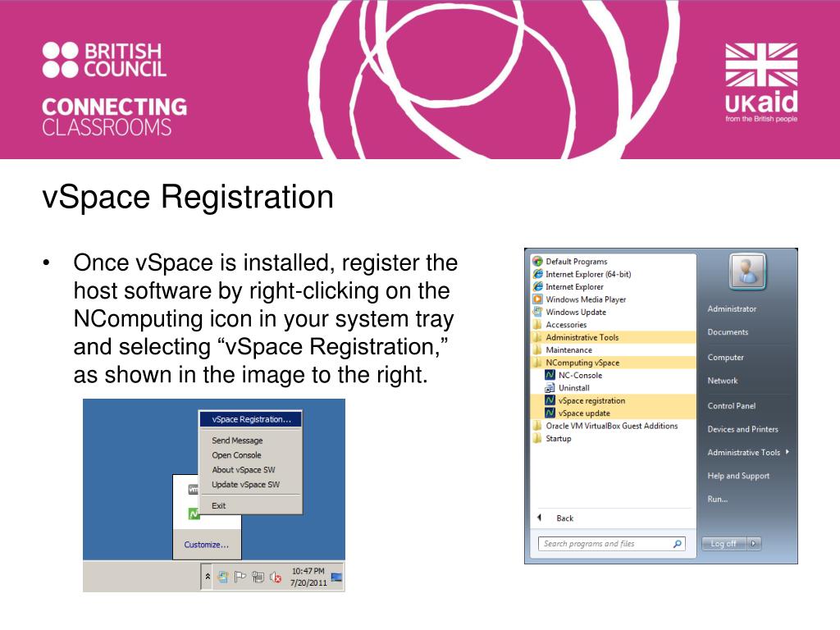Click the Log off button
The image size is (840, 630).
pos(724,544)
